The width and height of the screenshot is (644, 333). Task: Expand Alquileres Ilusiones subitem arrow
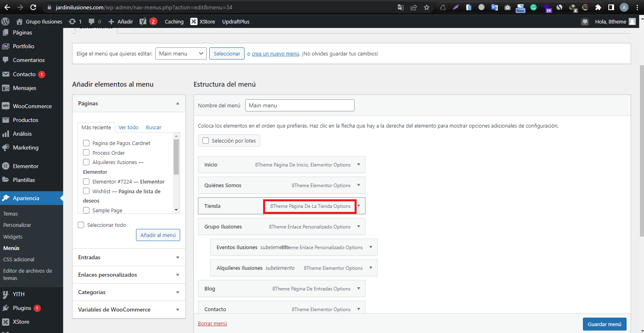pos(371,268)
